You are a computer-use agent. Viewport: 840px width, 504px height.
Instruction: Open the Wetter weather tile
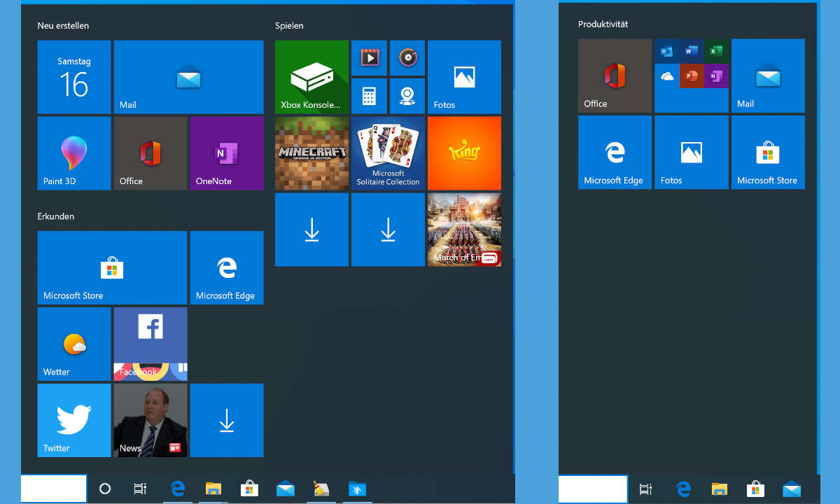(x=74, y=344)
